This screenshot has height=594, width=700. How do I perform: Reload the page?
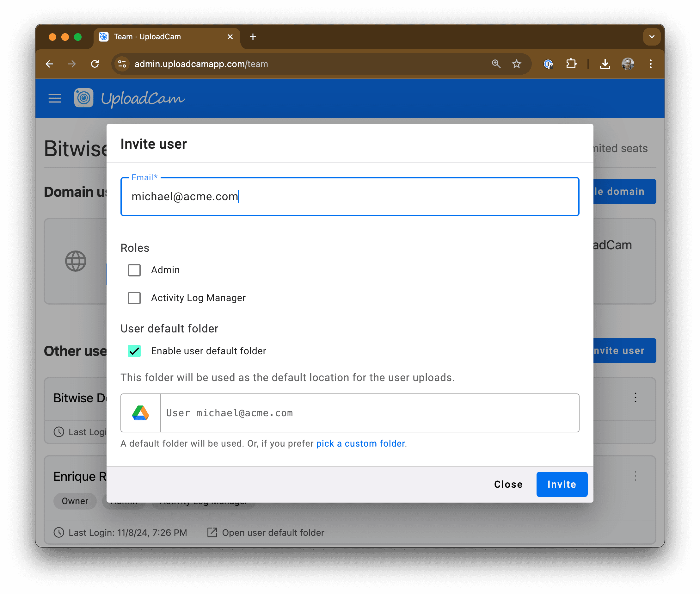click(95, 64)
